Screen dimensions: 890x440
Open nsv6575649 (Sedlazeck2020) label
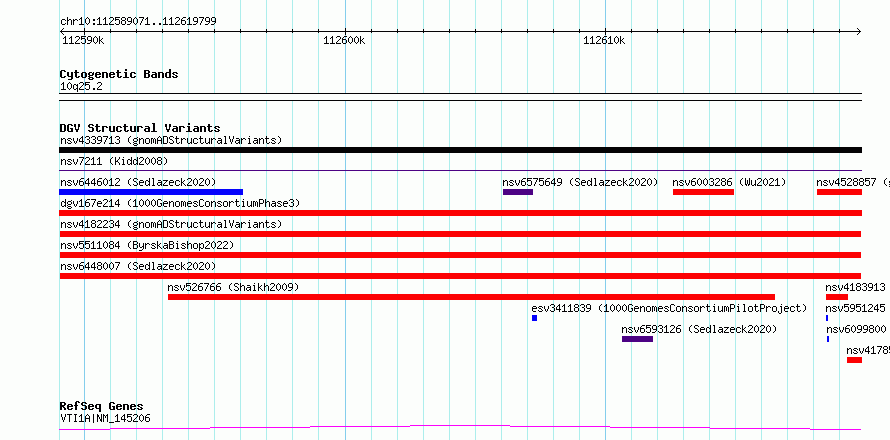tap(580, 182)
